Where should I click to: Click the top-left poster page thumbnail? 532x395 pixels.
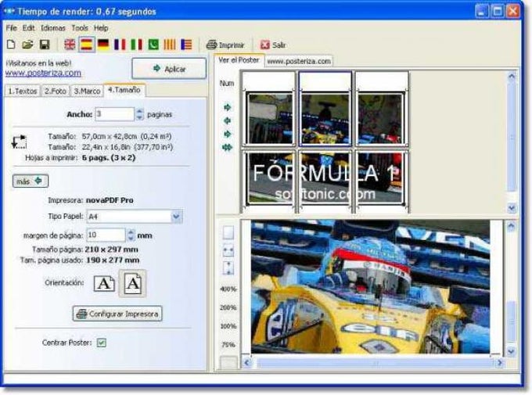click(269, 110)
